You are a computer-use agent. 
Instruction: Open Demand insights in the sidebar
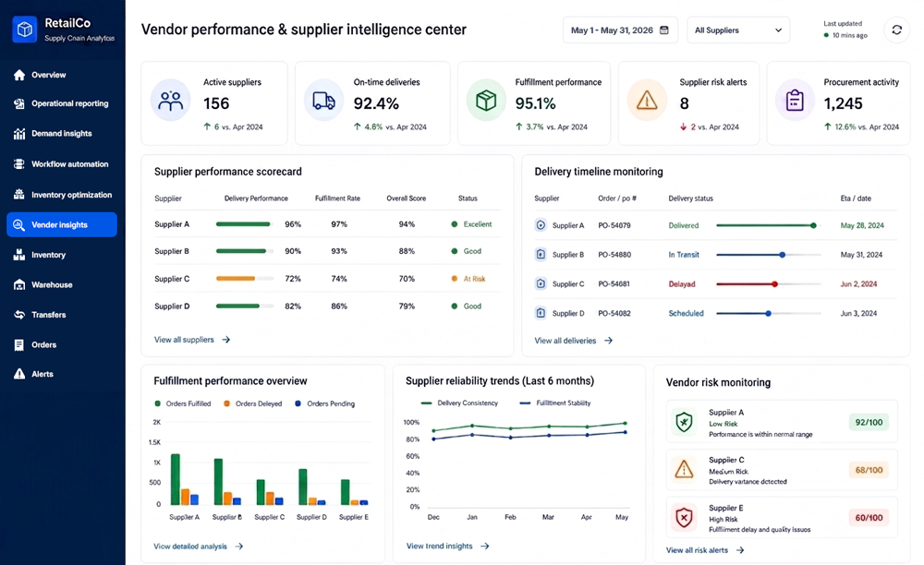point(62,134)
